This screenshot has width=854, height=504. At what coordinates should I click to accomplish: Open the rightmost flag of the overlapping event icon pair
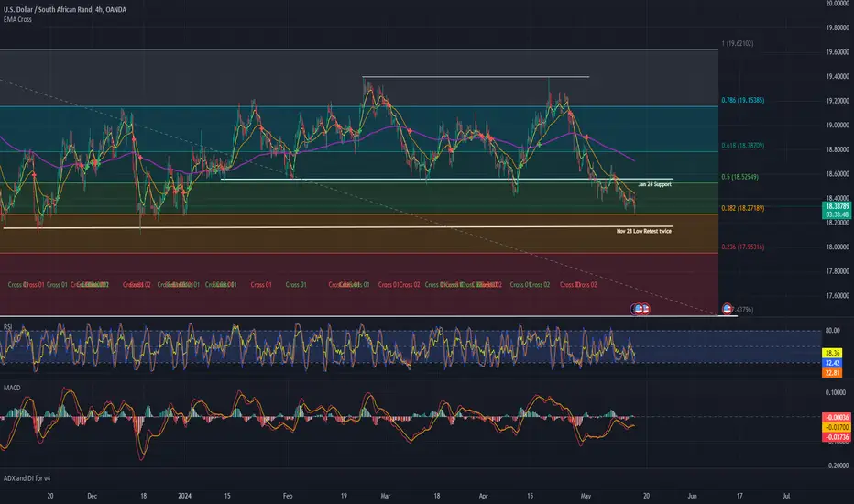(x=645, y=309)
